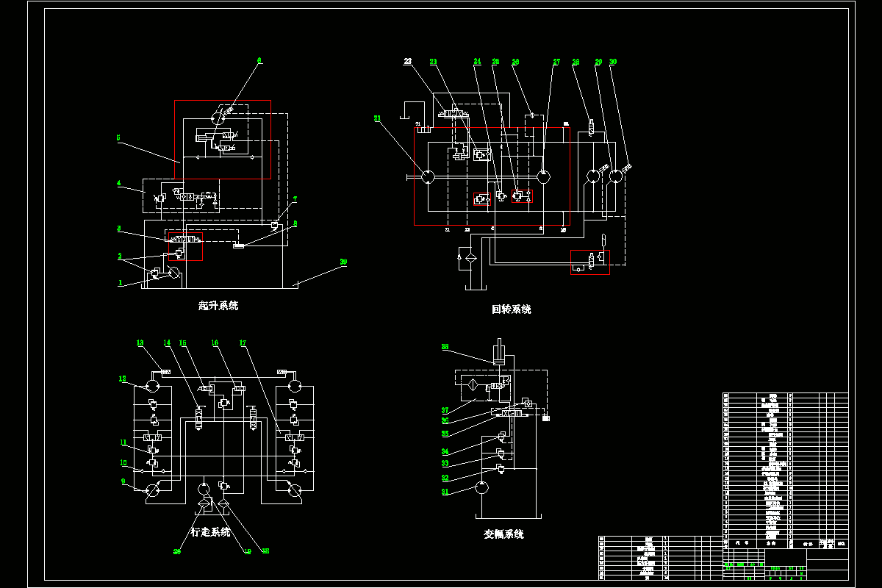Select the lower-right travel pump symbol
882x588 pixels.
[x=294, y=491]
